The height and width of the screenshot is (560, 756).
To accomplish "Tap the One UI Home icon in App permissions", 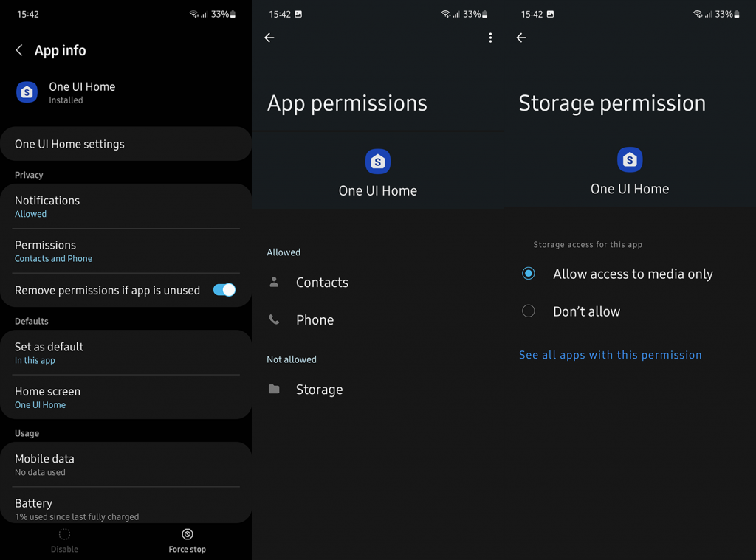I will [378, 162].
